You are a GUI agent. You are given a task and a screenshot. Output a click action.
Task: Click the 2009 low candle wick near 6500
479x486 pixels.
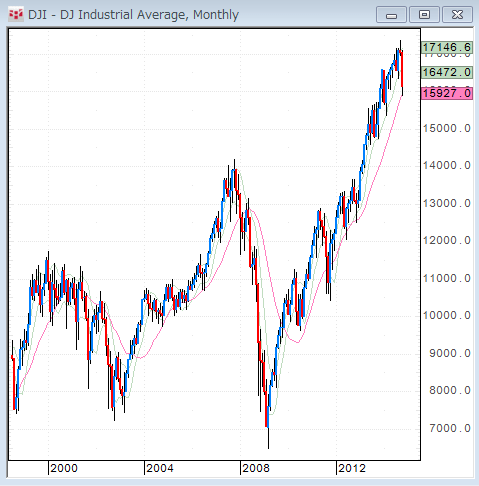click(x=268, y=438)
